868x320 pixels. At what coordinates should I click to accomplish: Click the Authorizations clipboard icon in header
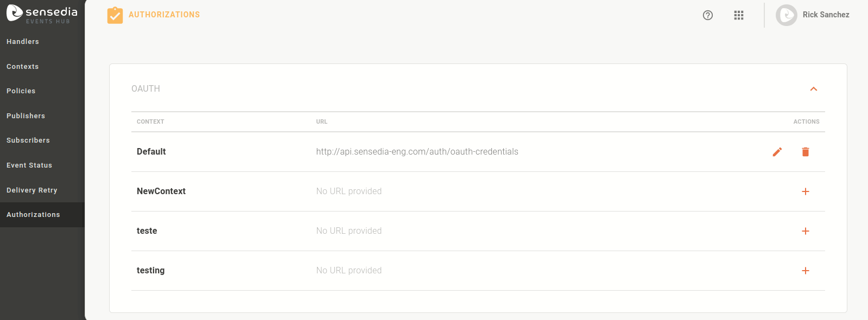click(115, 15)
